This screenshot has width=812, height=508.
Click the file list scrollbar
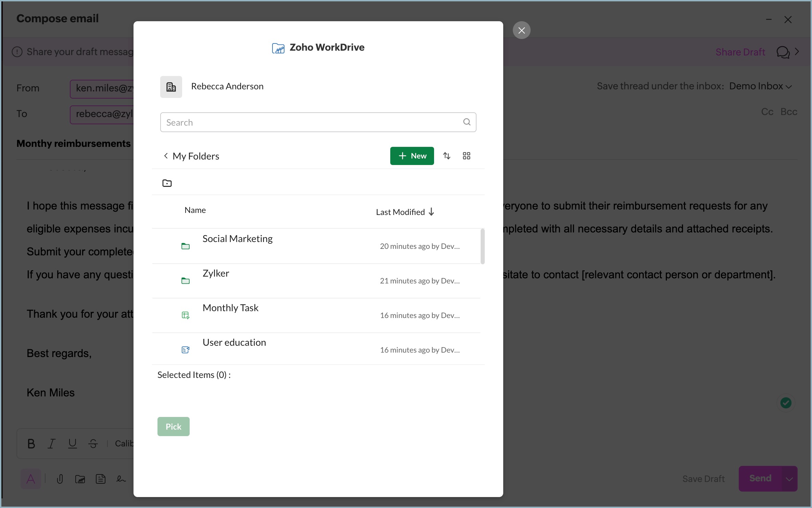click(482, 246)
